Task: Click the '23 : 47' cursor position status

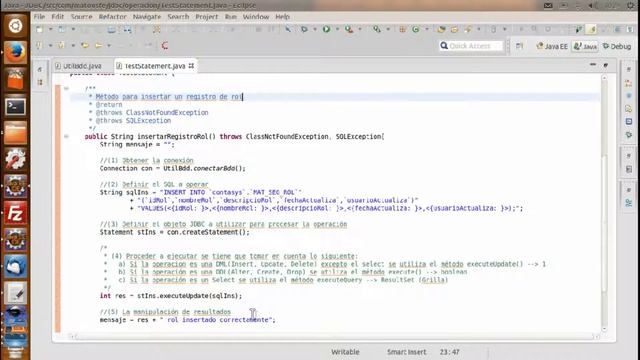Action: (449, 352)
